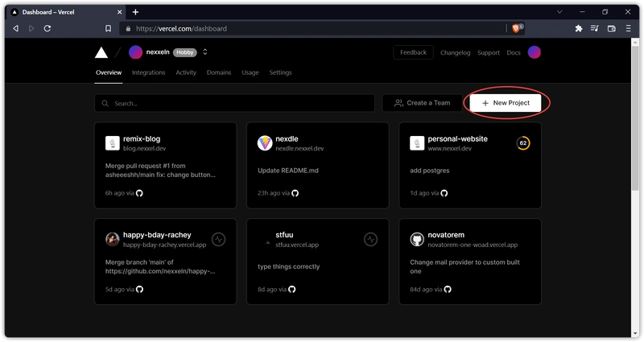The width and height of the screenshot is (644, 342).
Task: Focus the project Search field
Action: (x=234, y=103)
